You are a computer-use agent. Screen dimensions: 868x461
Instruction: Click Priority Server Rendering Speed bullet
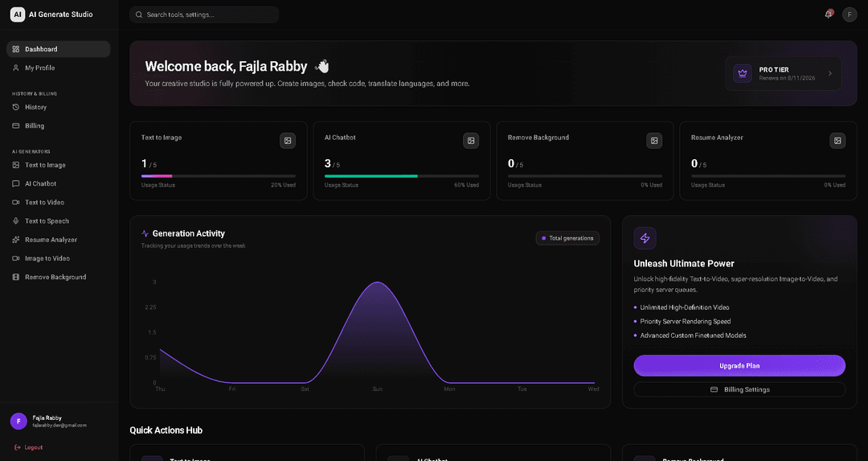[x=686, y=321]
